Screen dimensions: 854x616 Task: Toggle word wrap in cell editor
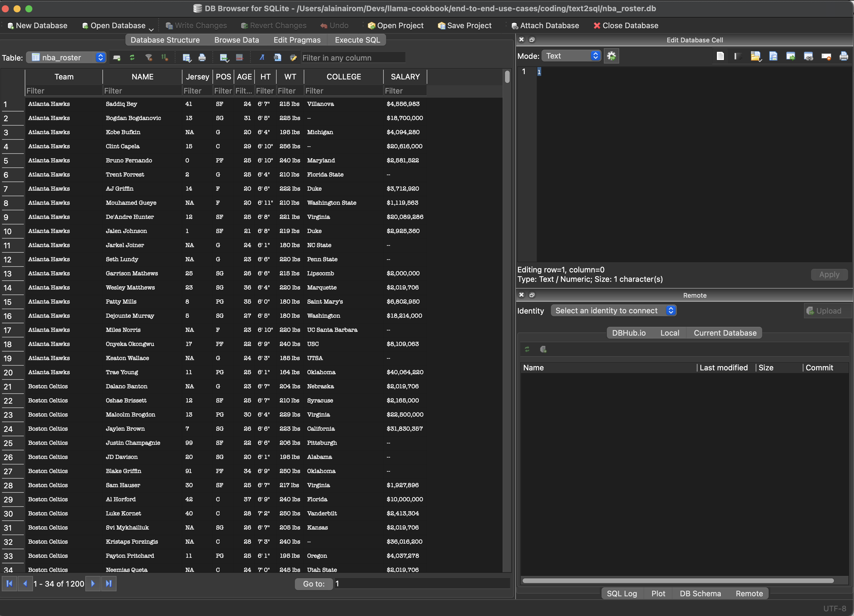(x=738, y=56)
